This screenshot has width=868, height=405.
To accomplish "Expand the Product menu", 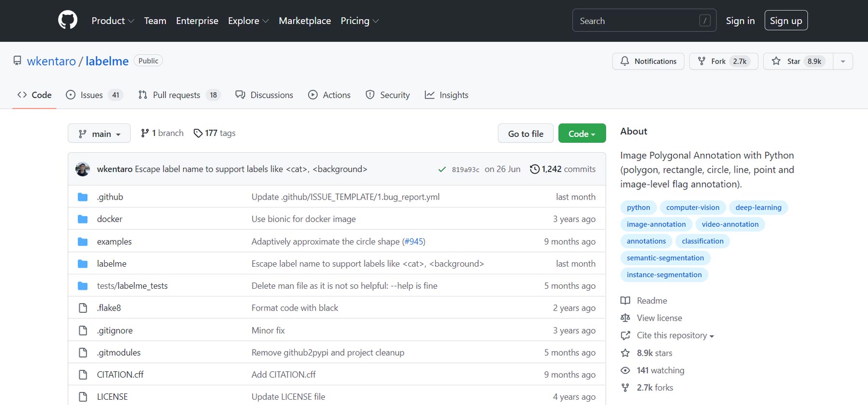I will 113,21.
